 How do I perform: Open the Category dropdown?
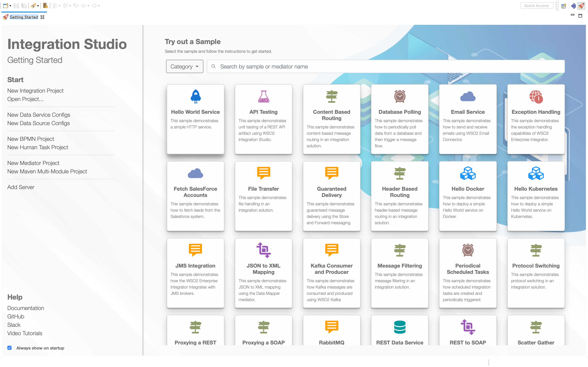(x=184, y=66)
